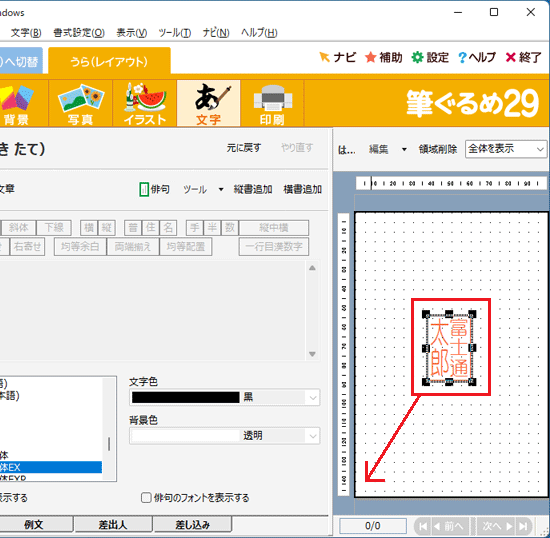550x538 pixels.
Task: Click the 例文 button
Action: click(34, 525)
